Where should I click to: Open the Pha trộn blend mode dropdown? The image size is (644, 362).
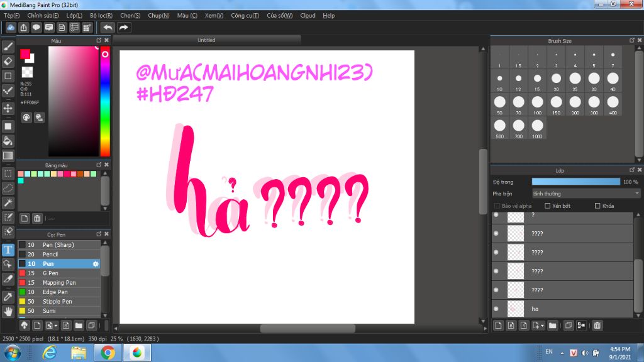tap(586, 194)
